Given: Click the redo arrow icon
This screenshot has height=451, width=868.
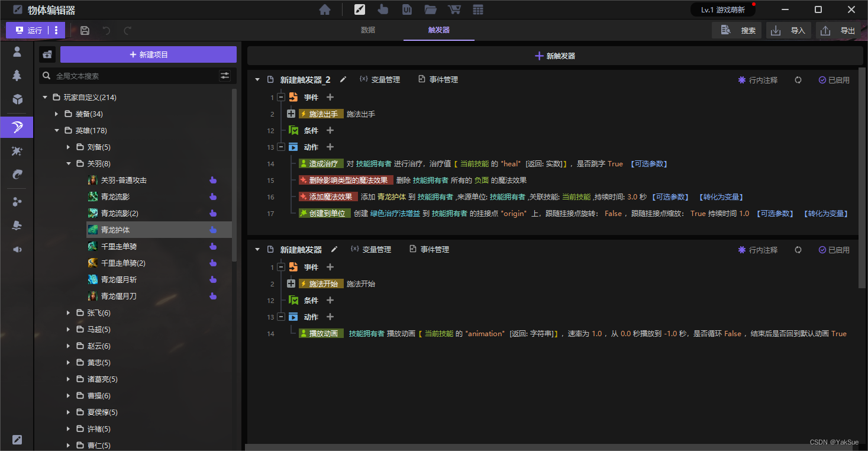Looking at the screenshot, I should (127, 30).
